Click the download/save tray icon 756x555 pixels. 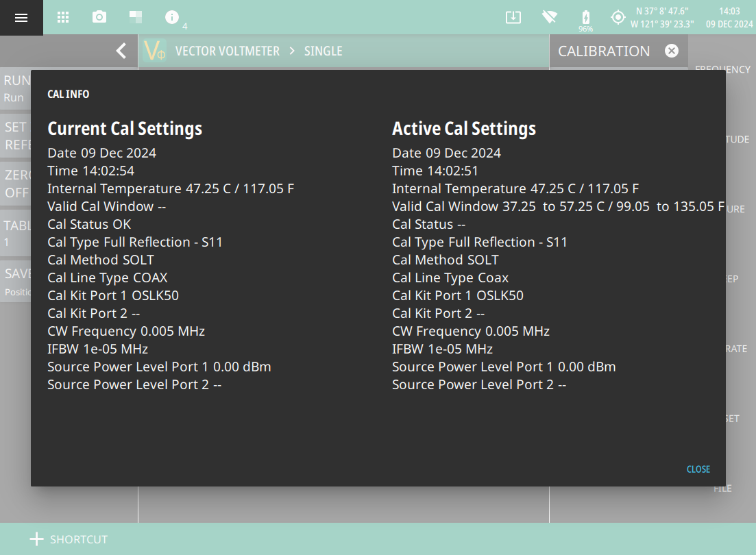click(513, 18)
